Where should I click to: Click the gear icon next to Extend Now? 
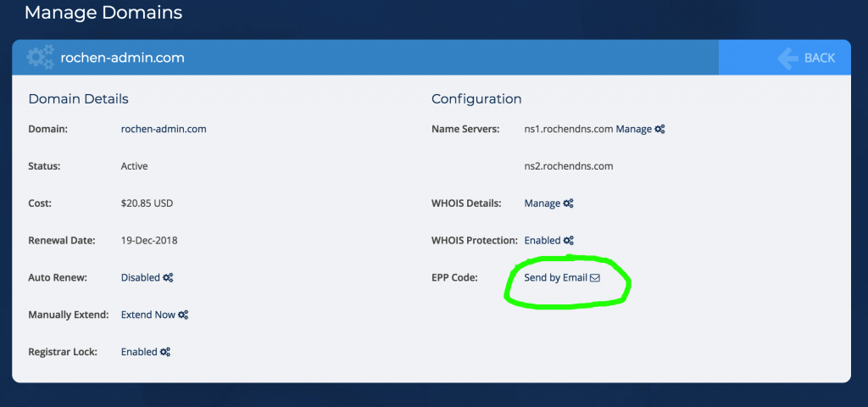183,315
